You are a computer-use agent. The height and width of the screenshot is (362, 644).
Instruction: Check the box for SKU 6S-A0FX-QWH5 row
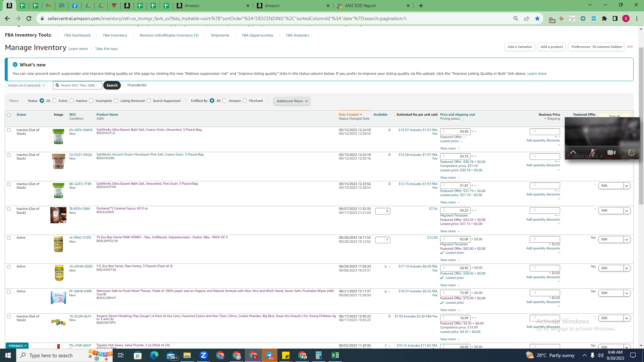click(x=9, y=130)
